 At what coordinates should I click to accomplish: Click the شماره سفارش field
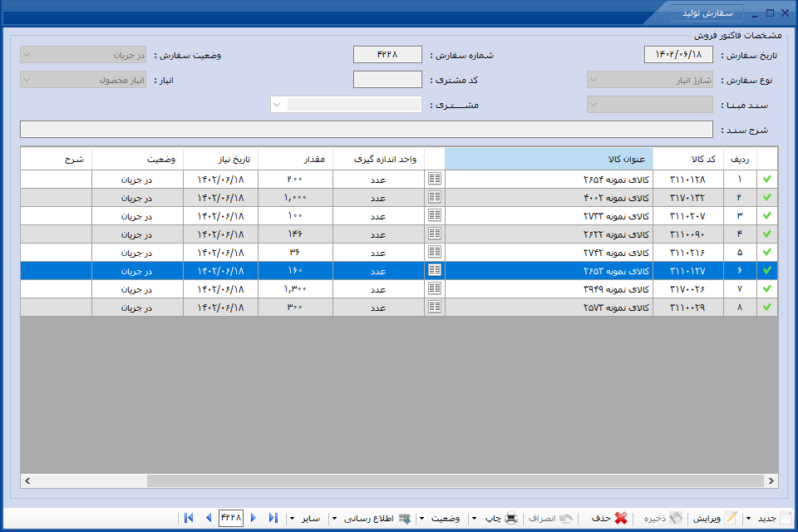click(x=387, y=55)
